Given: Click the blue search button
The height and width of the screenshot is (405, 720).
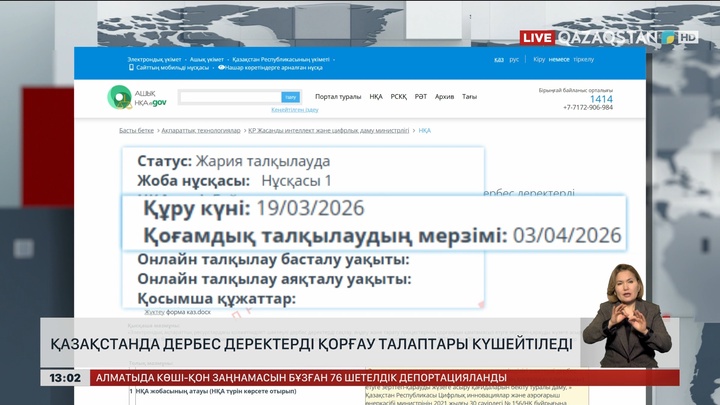Looking at the screenshot, I should coord(291,97).
